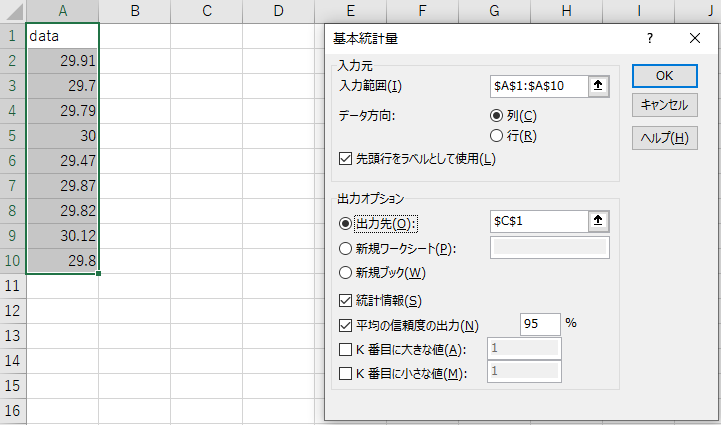Select the 行(R) radio button

[x=496, y=136]
